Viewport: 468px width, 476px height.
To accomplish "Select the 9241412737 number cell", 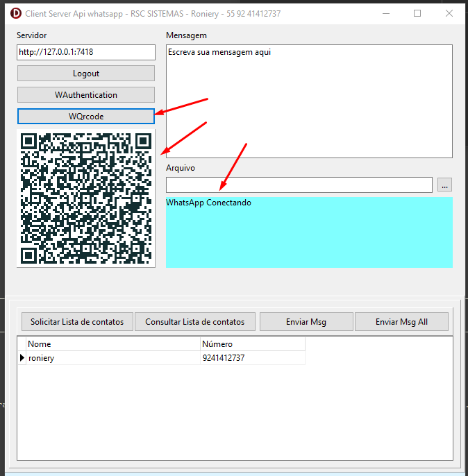I will point(252,358).
